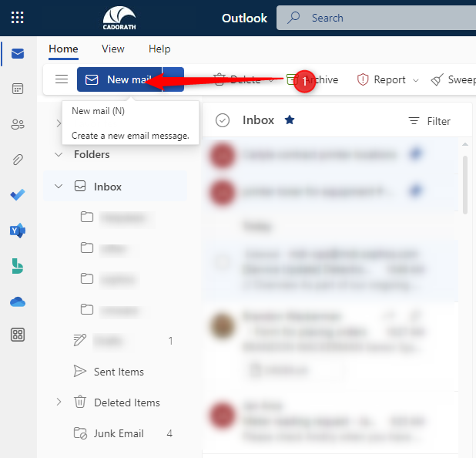This screenshot has height=458, width=476.
Task: Switch to Help tab
Action: 159,49
